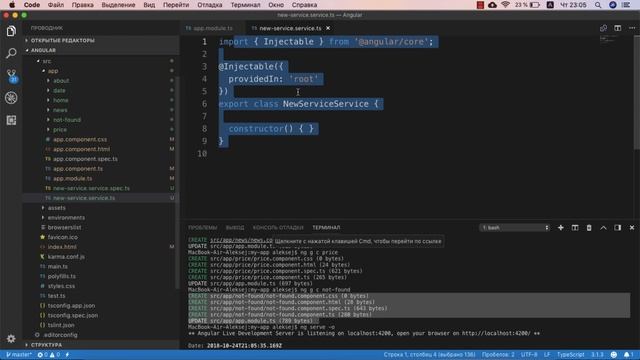Screen dimensions: 640x360
Task: Click the Wi-Fi icon in menu bar
Action: tap(505, 5)
